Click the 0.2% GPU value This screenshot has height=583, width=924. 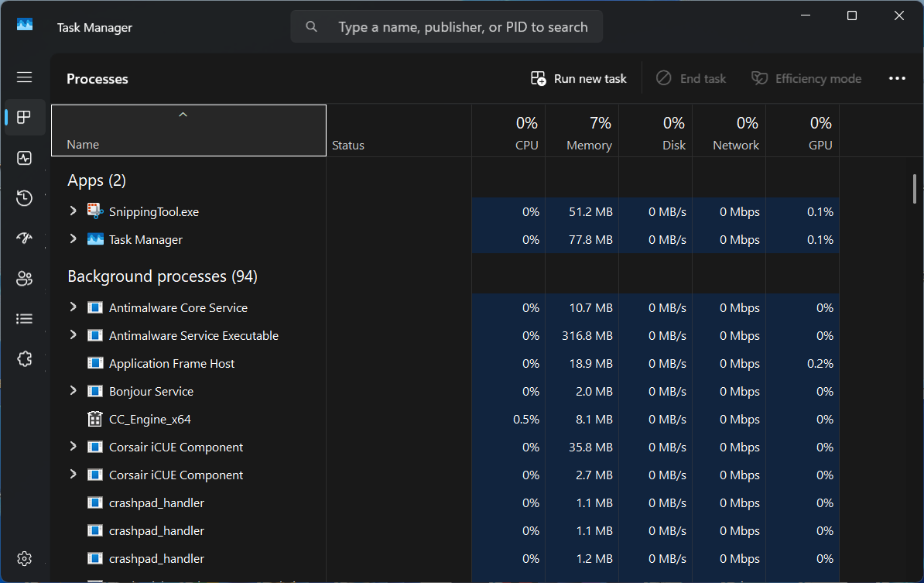(x=820, y=364)
